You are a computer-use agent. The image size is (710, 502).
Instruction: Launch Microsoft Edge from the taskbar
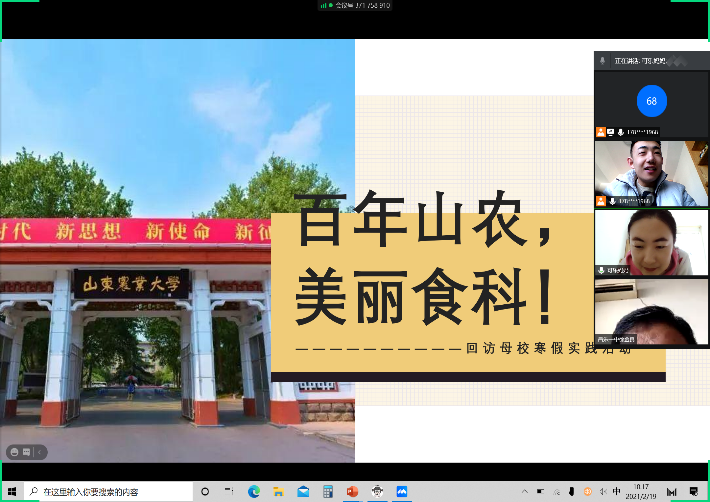tap(254, 492)
